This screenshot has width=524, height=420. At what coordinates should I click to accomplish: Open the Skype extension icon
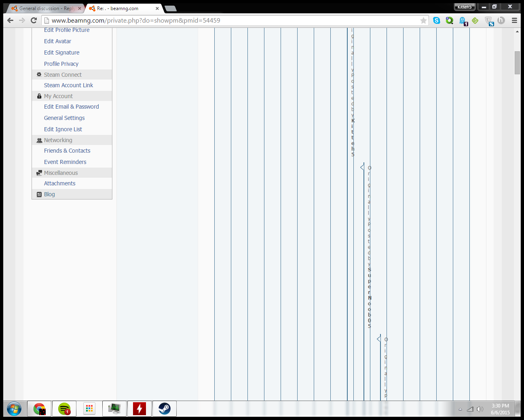(x=437, y=20)
